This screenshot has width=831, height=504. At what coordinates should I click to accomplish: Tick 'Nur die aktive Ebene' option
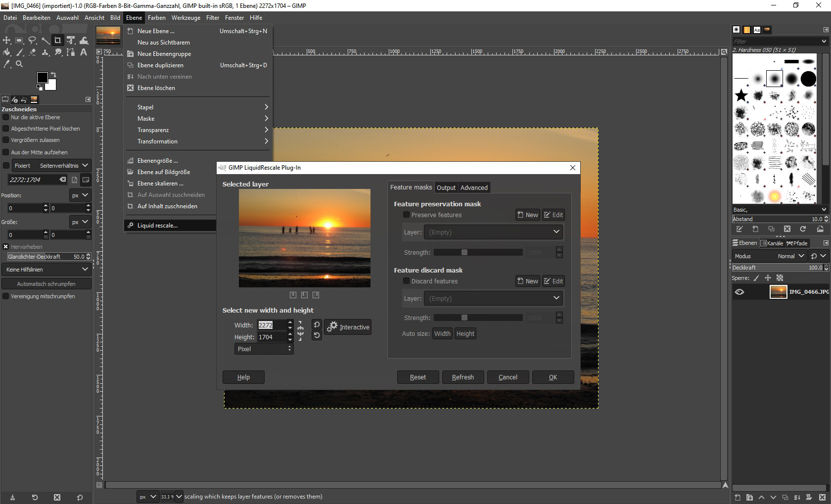point(6,117)
